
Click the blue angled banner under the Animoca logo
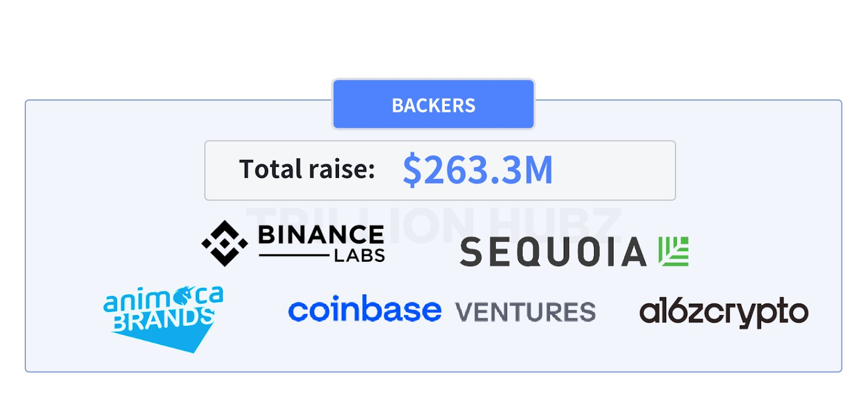coord(163,338)
